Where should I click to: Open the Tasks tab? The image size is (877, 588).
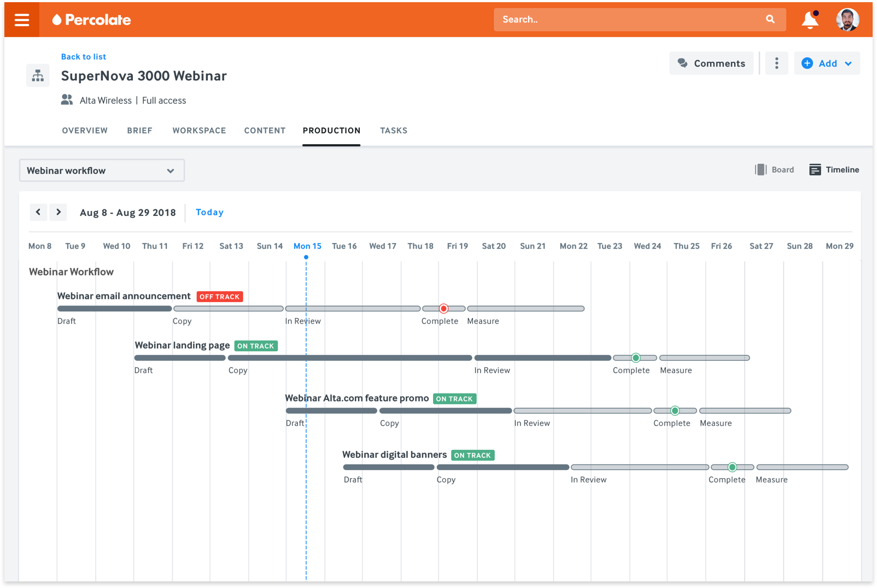pos(394,131)
